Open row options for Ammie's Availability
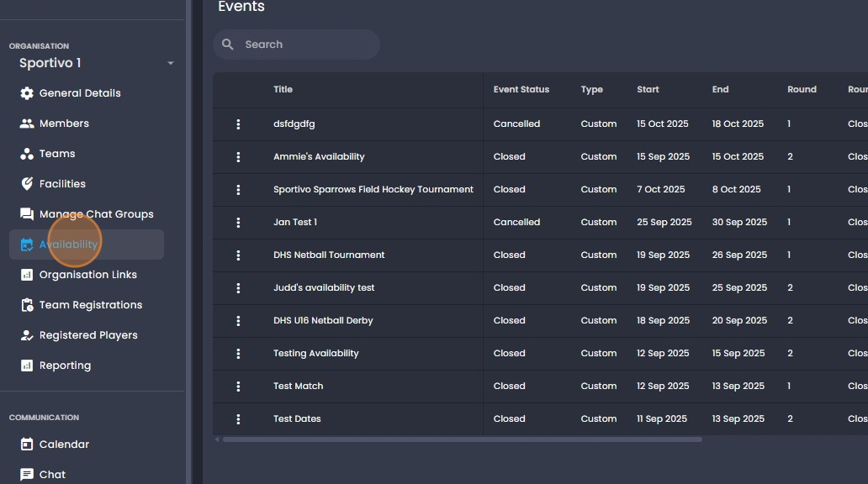This screenshot has width=868, height=484. (238, 157)
